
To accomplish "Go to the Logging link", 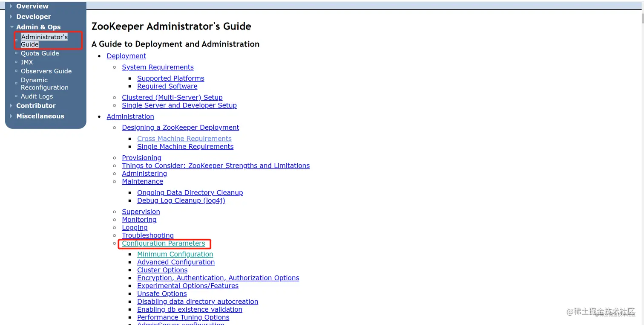I will click(x=135, y=228).
